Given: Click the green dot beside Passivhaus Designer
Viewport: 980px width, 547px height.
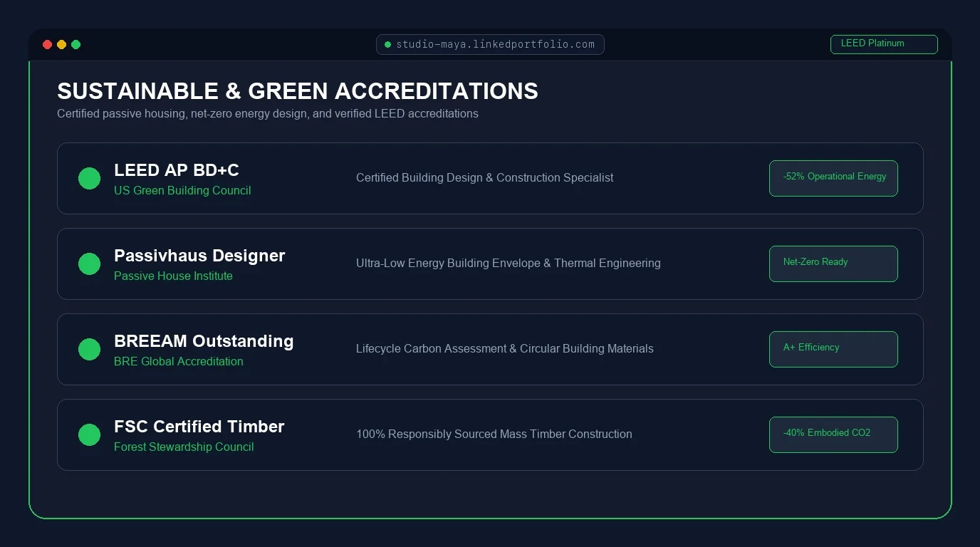Looking at the screenshot, I should [x=89, y=264].
